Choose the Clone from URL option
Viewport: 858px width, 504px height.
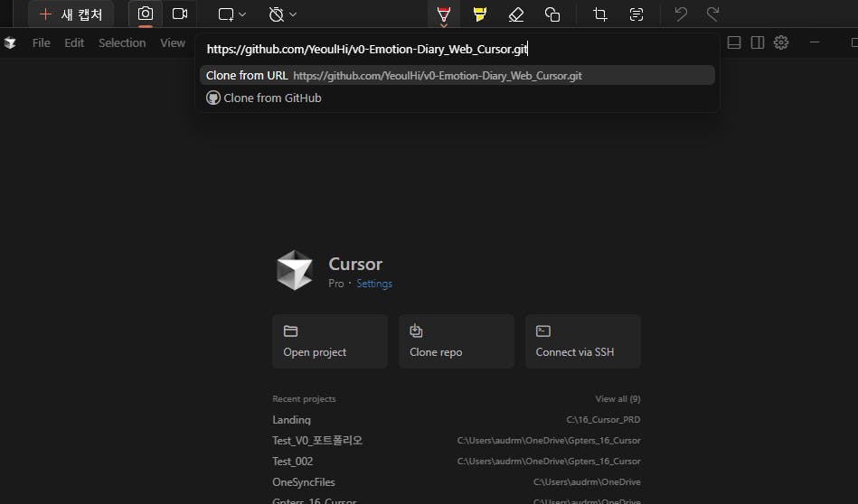457,76
